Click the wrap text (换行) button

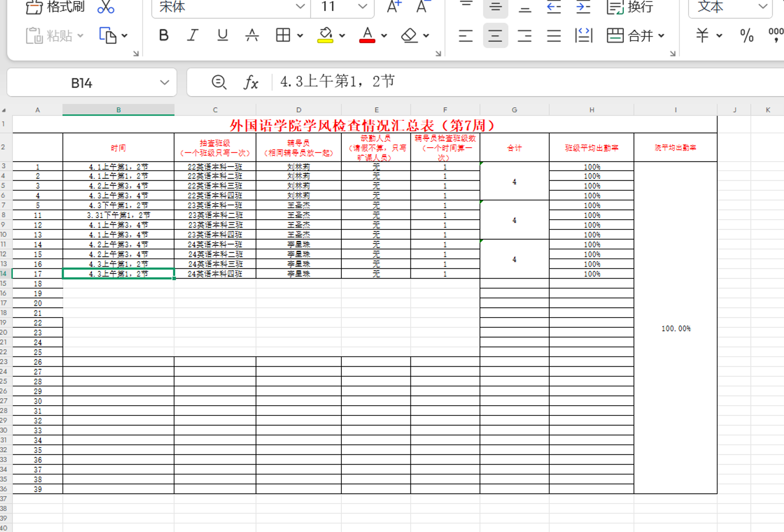click(630, 7)
